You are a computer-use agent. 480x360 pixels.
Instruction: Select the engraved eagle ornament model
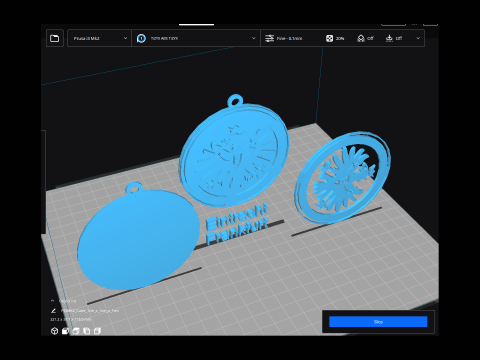[234, 153]
